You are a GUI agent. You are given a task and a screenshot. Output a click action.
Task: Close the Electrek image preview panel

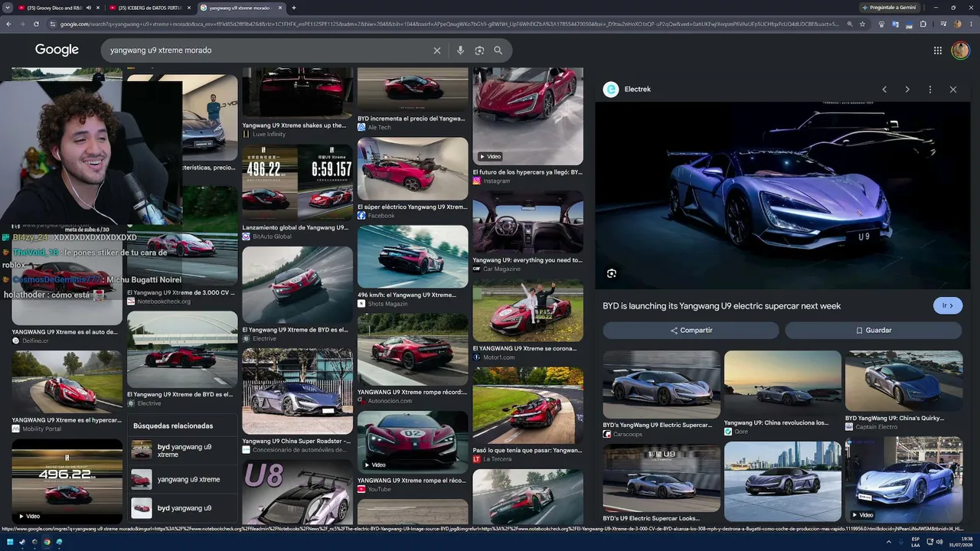tap(953, 90)
